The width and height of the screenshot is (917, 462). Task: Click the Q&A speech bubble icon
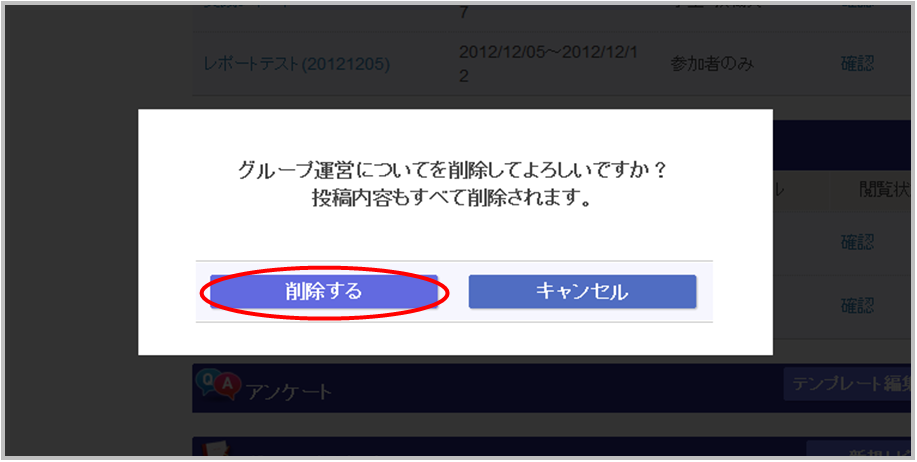pyautogui.click(x=218, y=385)
